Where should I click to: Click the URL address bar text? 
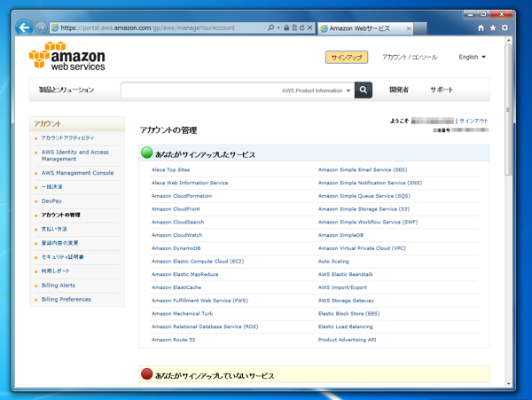tap(147, 27)
